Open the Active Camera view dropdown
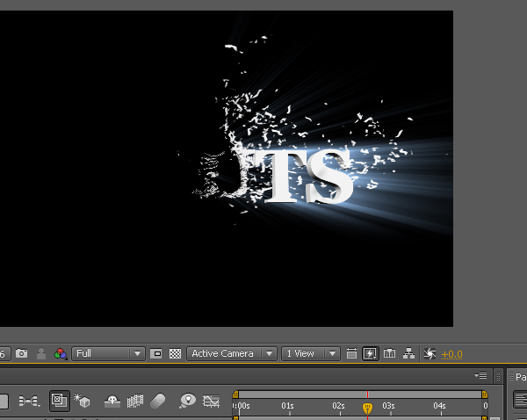Viewport: 527px width, 420px height. click(232, 353)
